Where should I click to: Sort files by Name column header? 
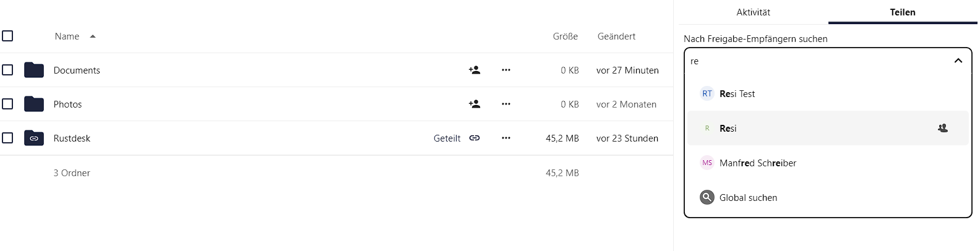pos(67,36)
